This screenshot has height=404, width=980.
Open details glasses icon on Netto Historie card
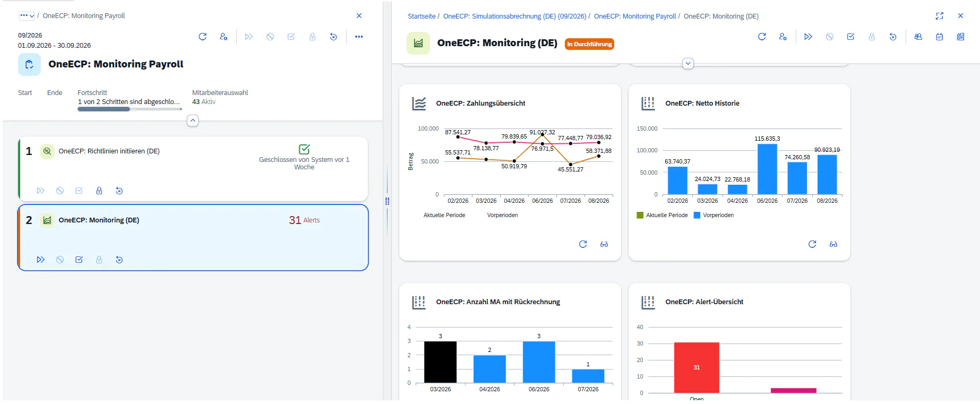[x=833, y=244]
